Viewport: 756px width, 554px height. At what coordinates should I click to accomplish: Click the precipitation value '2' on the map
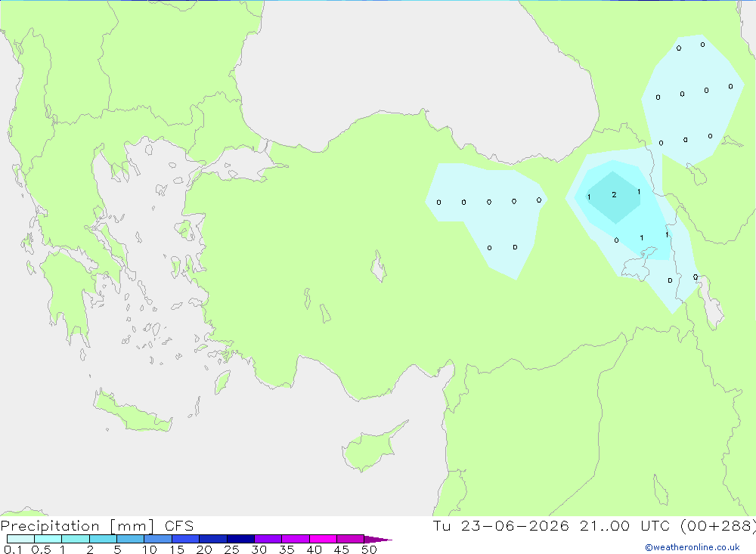[614, 195]
